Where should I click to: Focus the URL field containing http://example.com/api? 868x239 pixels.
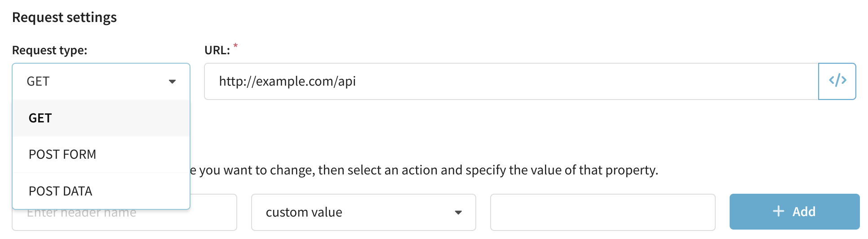click(511, 81)
